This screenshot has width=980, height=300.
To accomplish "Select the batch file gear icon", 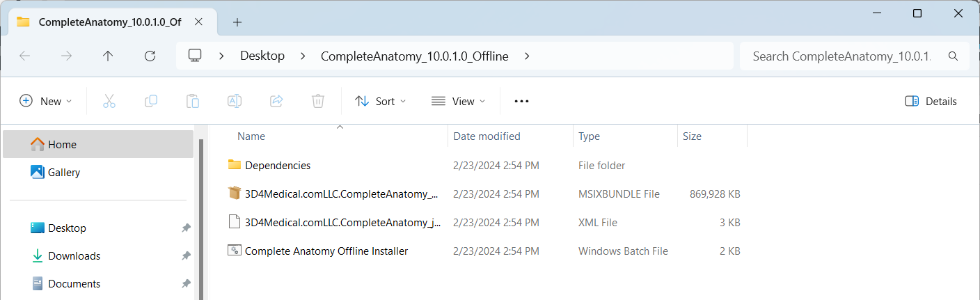I will [x=234, y=250].
